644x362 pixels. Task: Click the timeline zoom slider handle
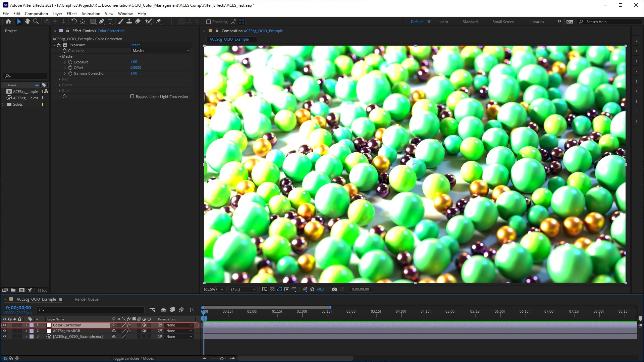point(222,359)
